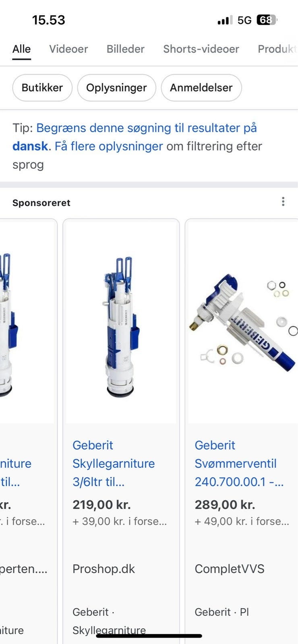
Task: Tap the CompletVVS seller name
Action: click(x=230, y=569)
